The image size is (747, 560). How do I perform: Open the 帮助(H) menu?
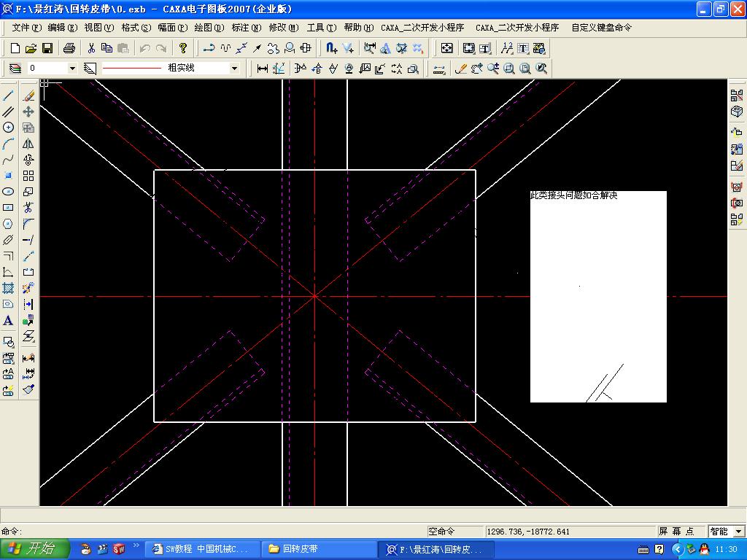(359, 28)
